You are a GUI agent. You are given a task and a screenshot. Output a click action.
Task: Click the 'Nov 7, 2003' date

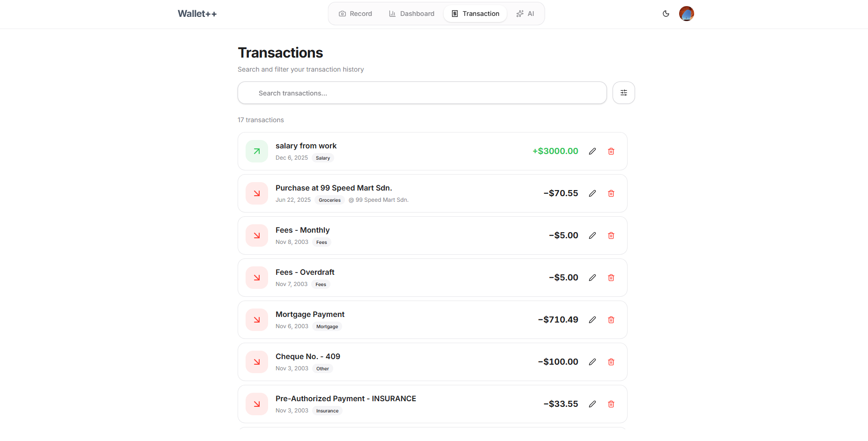point(292,284)
